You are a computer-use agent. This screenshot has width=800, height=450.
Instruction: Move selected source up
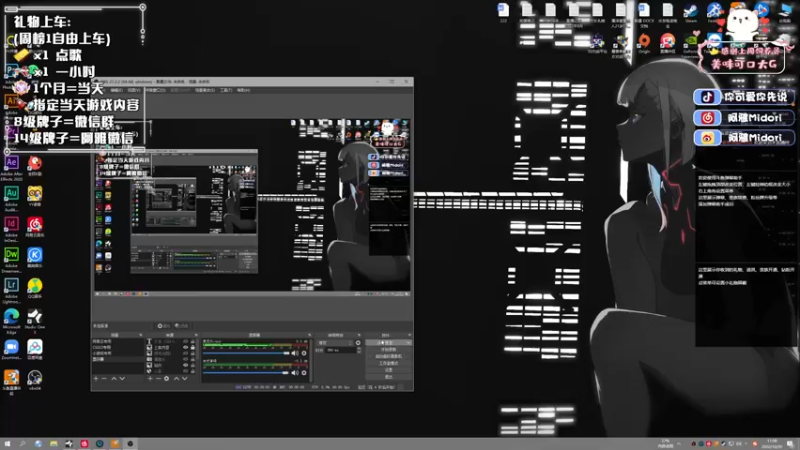click(176, 379)
